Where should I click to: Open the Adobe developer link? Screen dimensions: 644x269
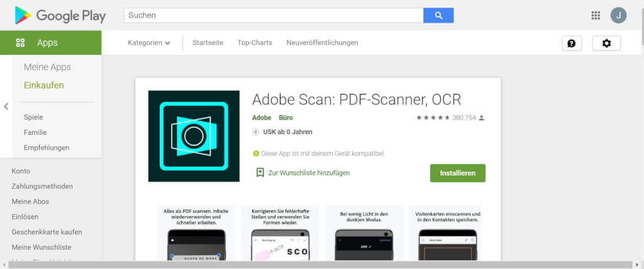pyautogui.click(x=262, y=118)
